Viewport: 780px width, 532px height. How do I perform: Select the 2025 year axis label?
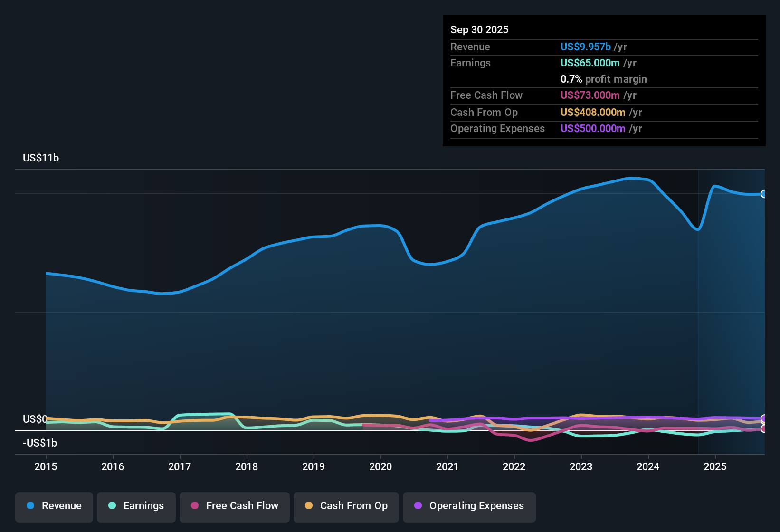click(x=715, y=467)
